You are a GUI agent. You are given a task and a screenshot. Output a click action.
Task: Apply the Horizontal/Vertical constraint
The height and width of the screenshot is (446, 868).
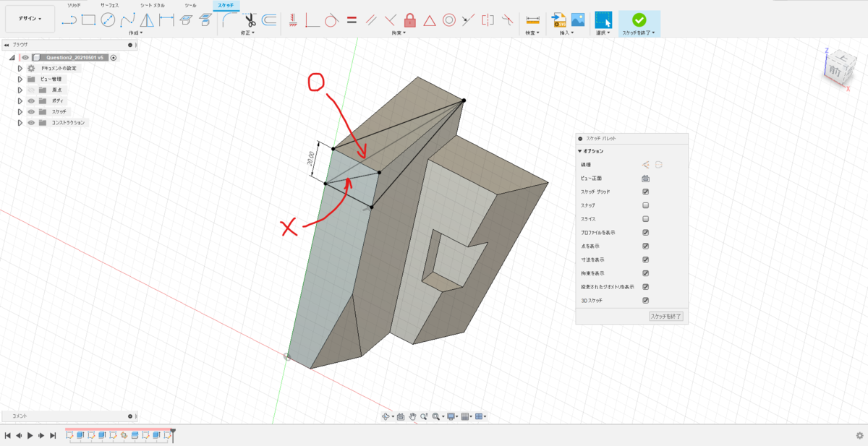click(x=293, y=20)
